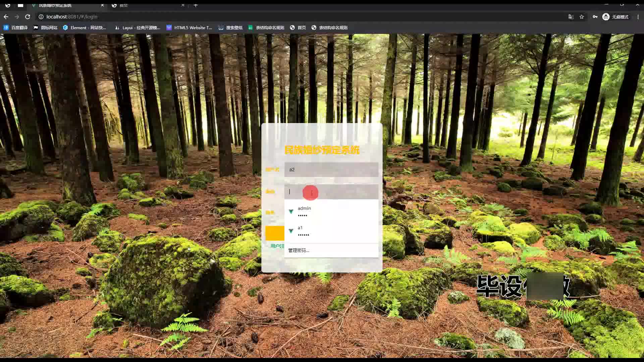Open 管理密码 manage passwords option
The height and width of the screenshot is (362, 644).
click(x=331, y=250)
